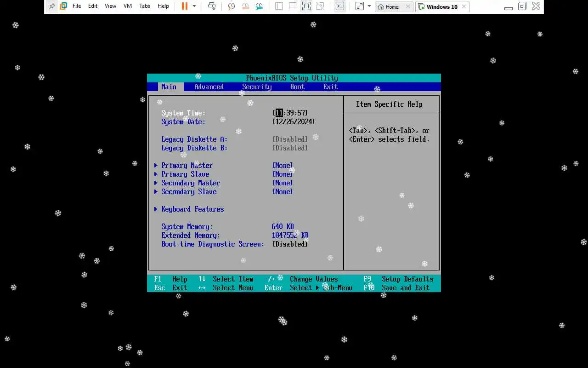Viewport: 588px width, 368px height.
Task: Revert VM to previous snapshot
Action: coord(245,6)
